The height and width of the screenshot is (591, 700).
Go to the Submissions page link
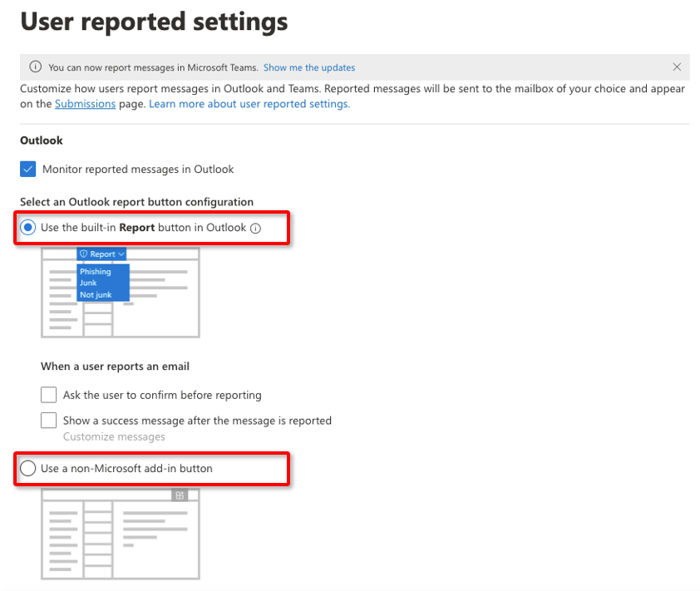coord(85,104)
